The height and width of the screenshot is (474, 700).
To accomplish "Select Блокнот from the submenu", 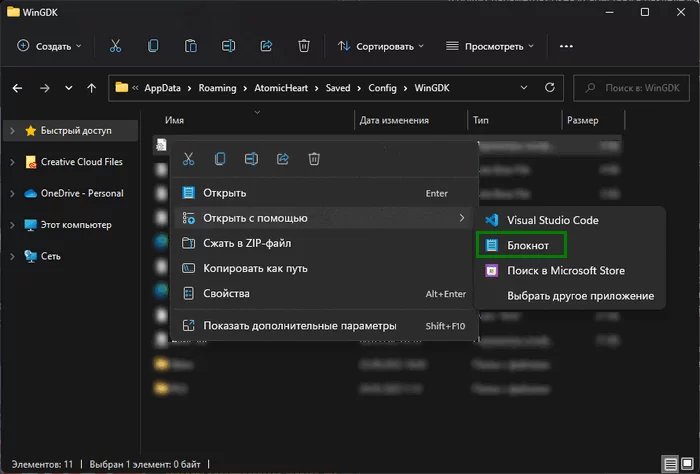I will point(520,245).
